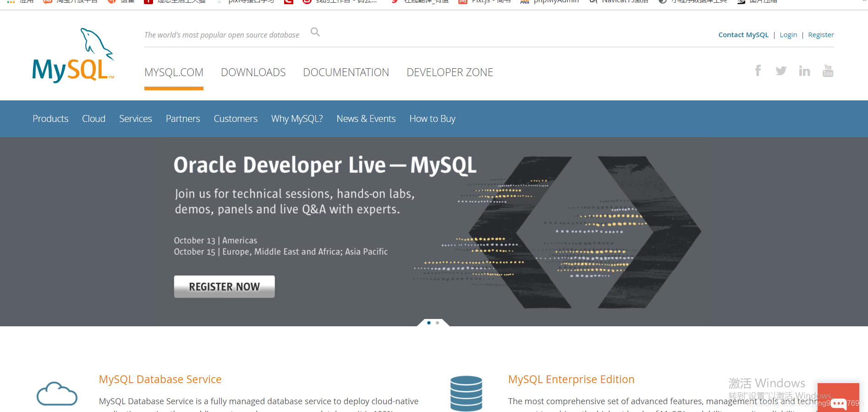Viewport: 868px width, 412px height.
Task: Open MySQL's YouTube icon
Action: click(828, 71)
